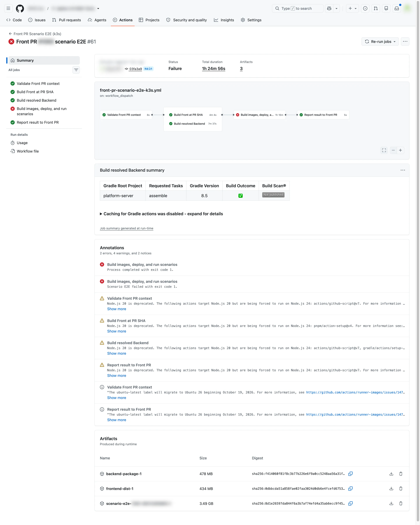Select Build images, deploy, and run scenarios job in sidebar

pyautogui.click(x=44, y=111)
